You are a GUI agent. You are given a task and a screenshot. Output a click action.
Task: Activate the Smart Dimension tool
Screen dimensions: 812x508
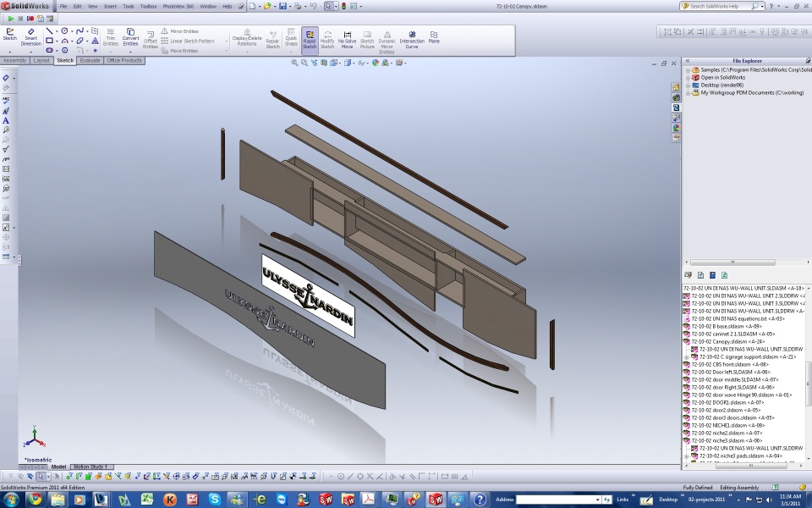click(31, 37)
